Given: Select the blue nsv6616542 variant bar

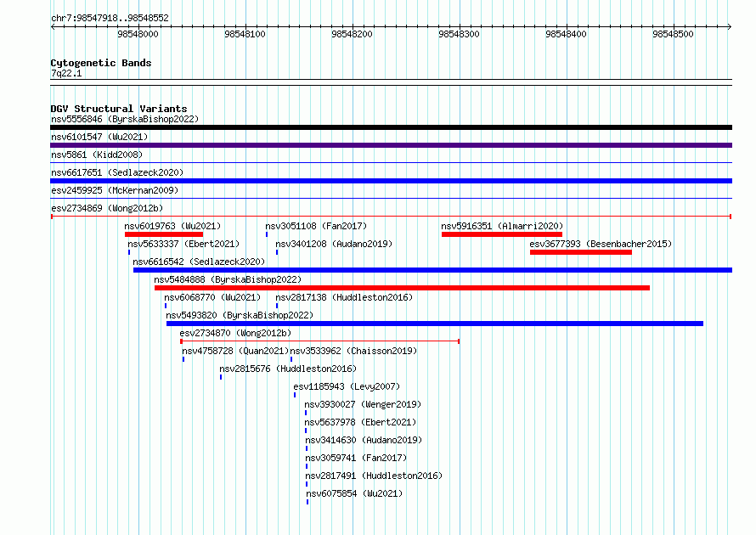Looking at the screenshot, I should click(x=433, y=270).
